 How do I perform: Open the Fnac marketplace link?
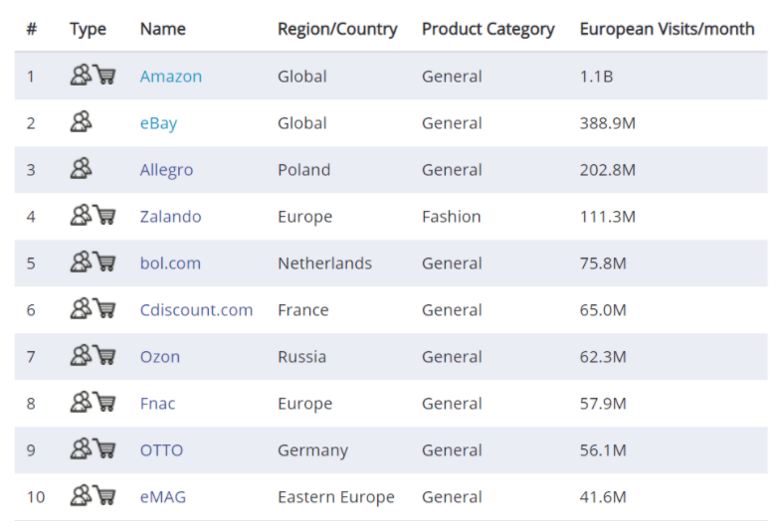point(159,404)
